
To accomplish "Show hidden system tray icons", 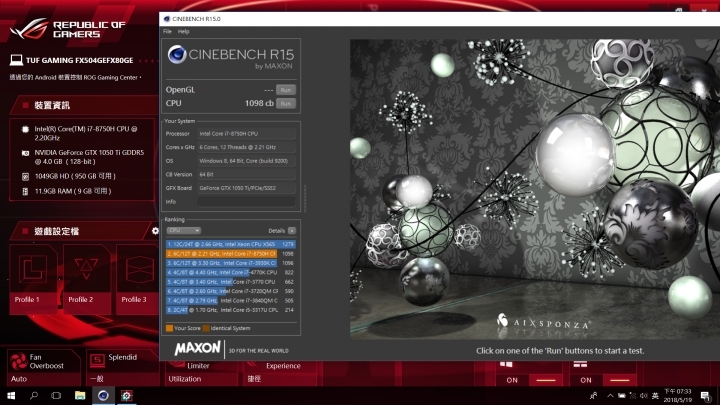I will click(x=610, y=395).
